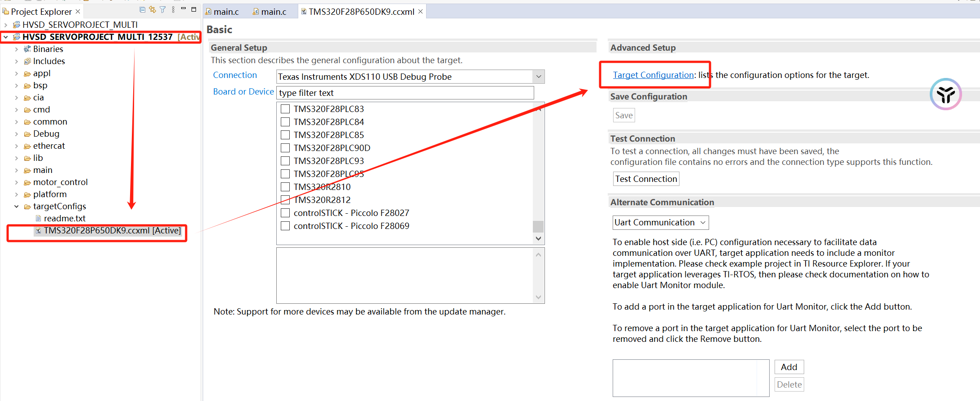Check the TMS320R2810 device box
This screenshot has height=401, width=980.
coord(285,187)
